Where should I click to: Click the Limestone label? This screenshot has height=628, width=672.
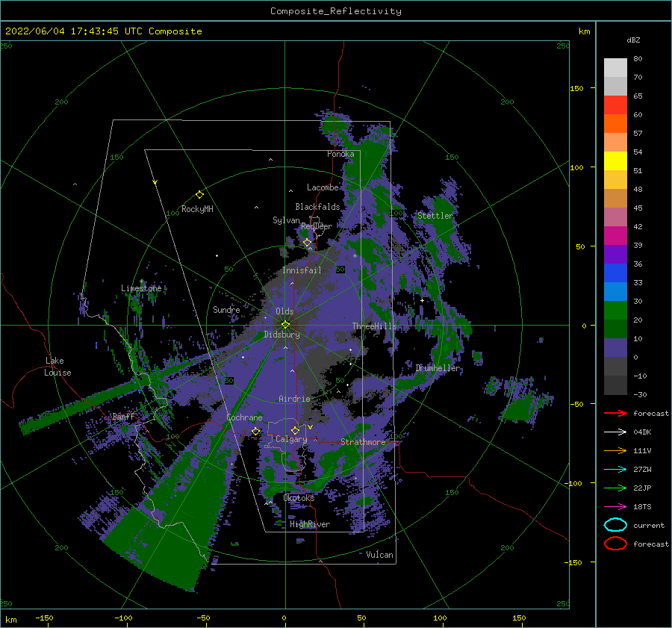pyautogui.click(x=141, y=288)
